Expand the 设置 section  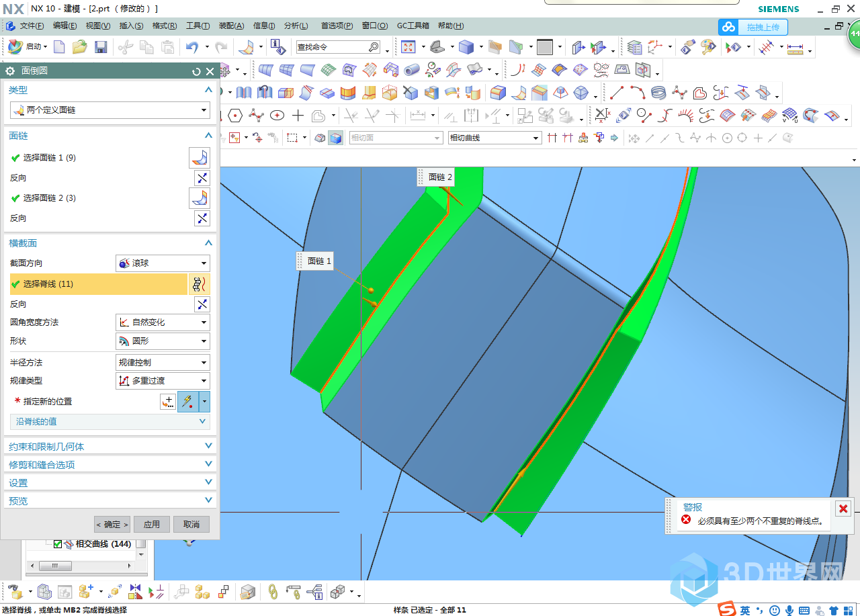110,483
